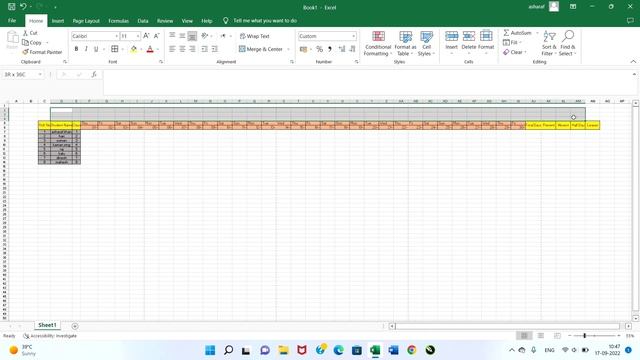Apply comma style

pyautogui.click(x=330, y=49)
